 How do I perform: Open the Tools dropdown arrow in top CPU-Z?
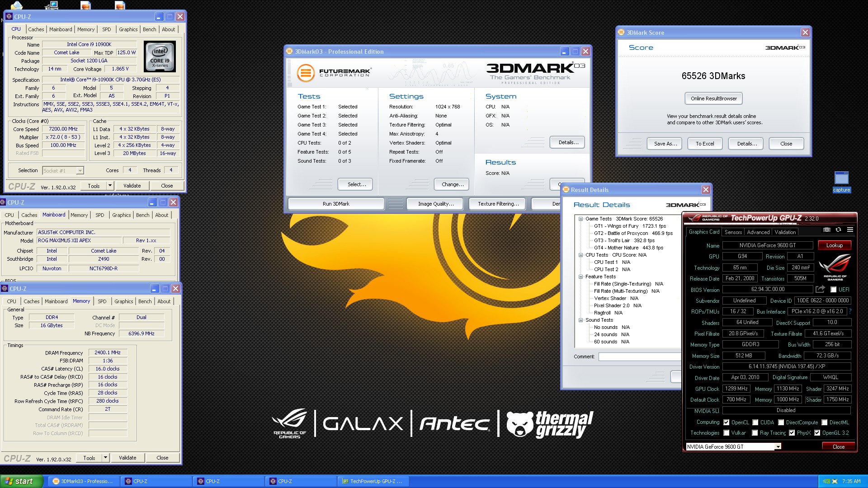(x=109, y=186)
